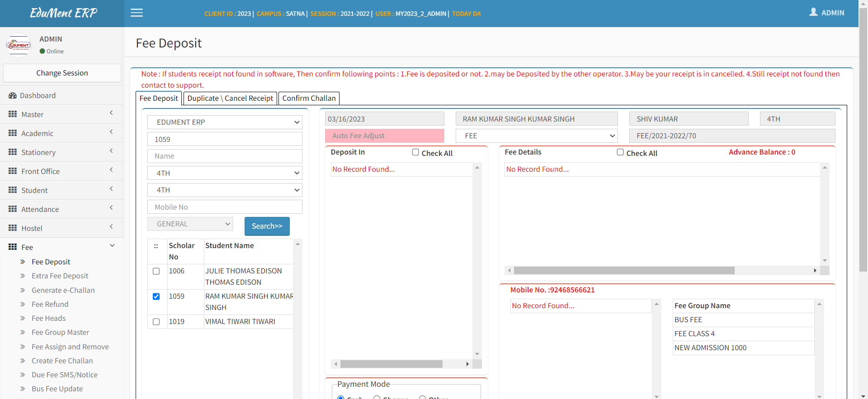Click the Mobile No input field

[225, 207]
